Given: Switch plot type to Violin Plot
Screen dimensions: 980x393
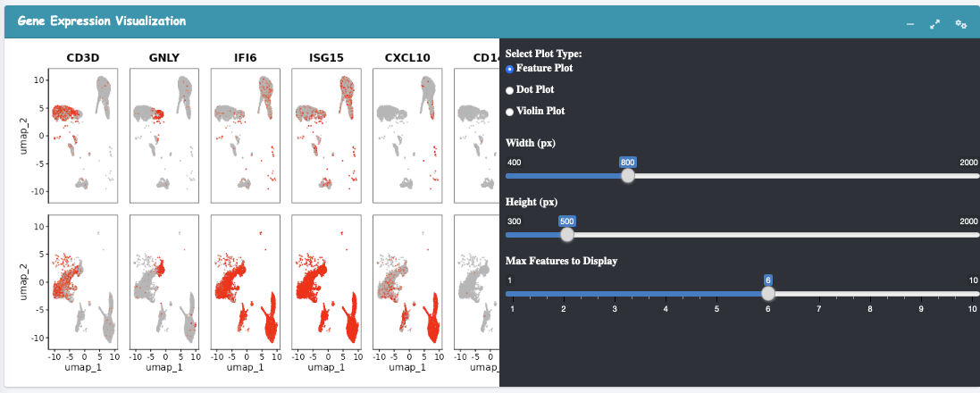Looking at the screenshot, I should [x=510, y=112].
